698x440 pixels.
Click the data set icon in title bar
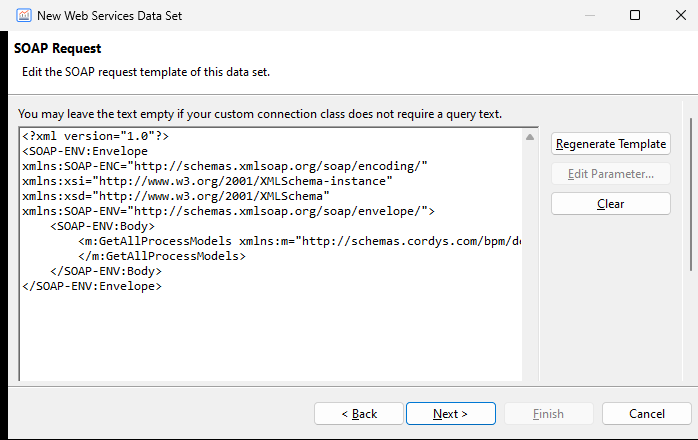point(24,15)
